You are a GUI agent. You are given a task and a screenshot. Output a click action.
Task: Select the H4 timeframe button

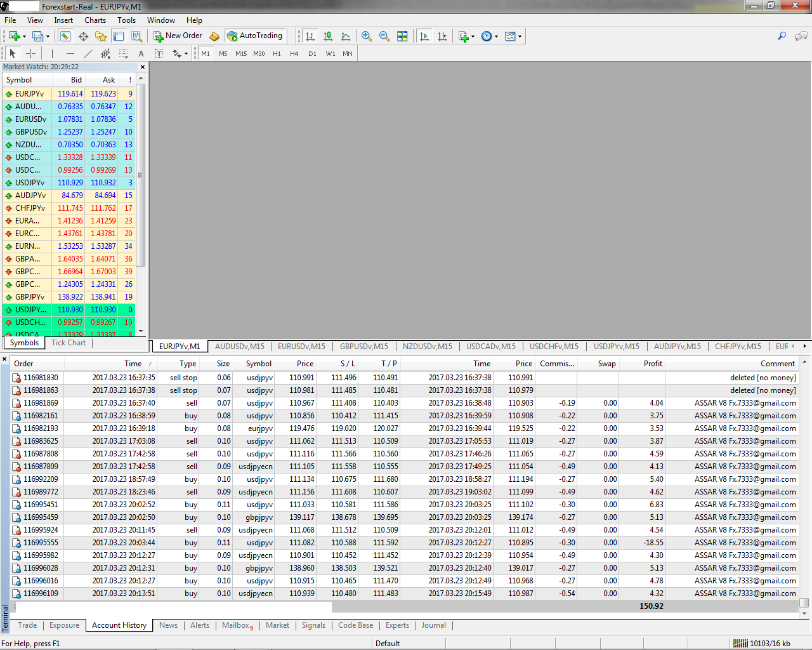point(294,54)
